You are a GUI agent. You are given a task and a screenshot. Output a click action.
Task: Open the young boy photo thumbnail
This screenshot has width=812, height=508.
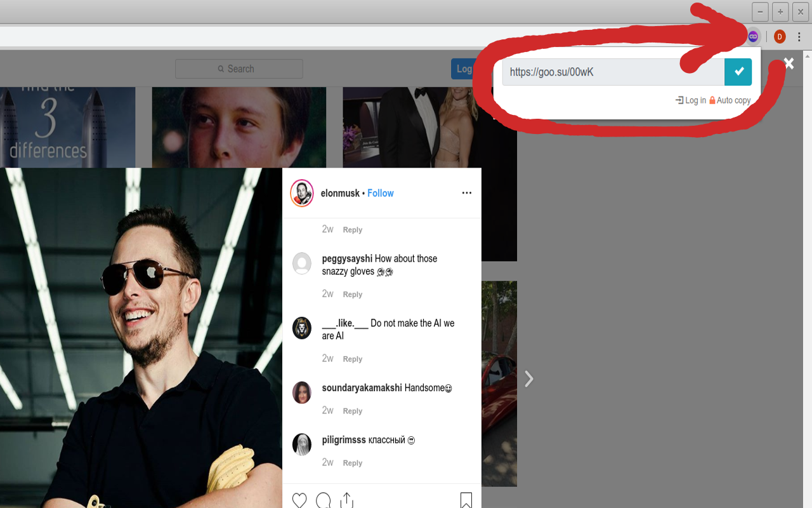[239, 127]
